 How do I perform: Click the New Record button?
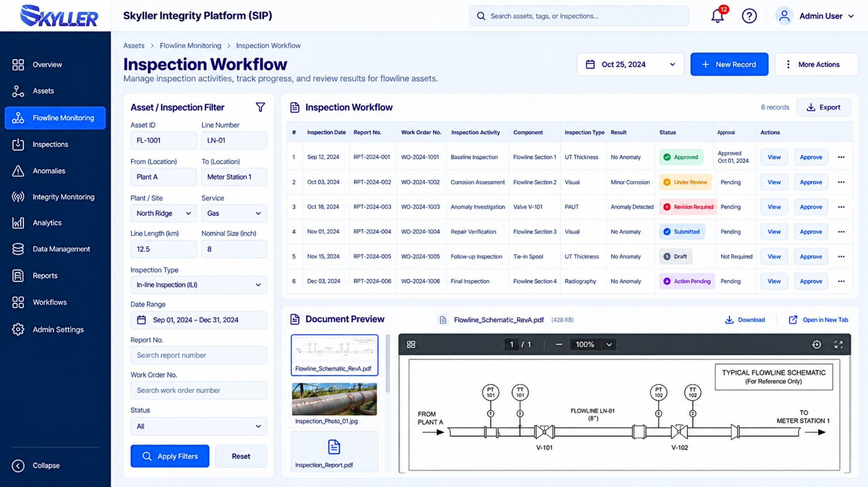[729, 64]
